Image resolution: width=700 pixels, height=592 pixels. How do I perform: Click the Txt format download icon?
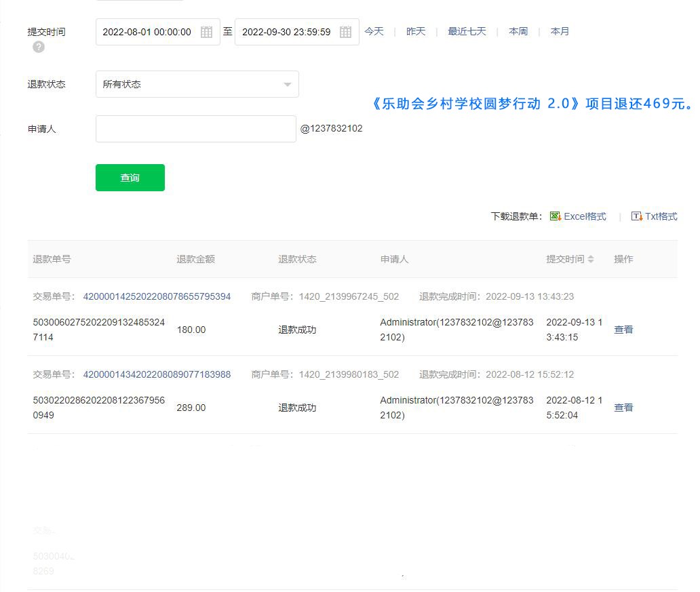pyautogui.click(x=636, y=216)
